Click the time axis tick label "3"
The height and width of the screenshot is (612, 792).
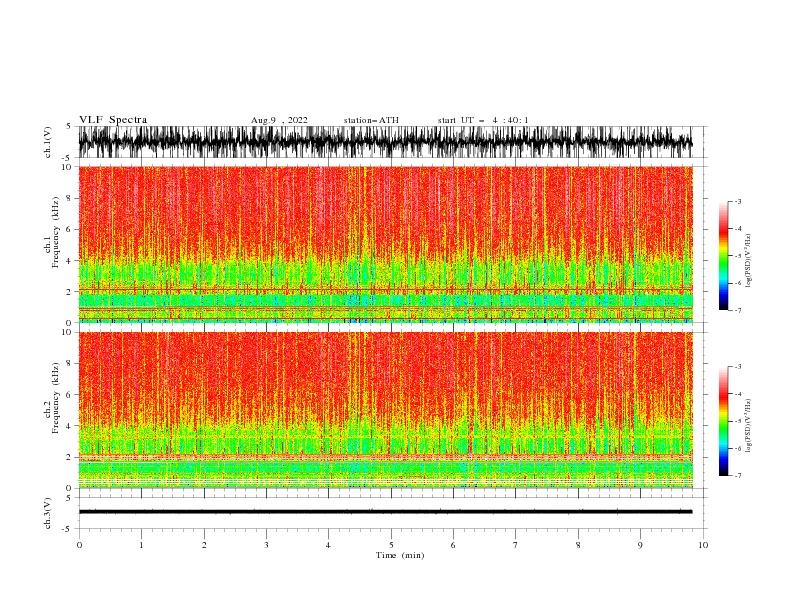266,545
